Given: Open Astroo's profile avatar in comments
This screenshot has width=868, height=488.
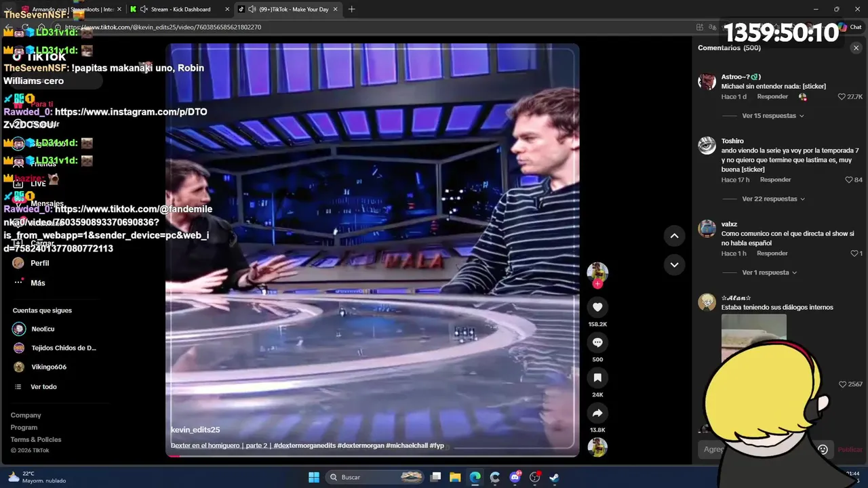Looking at the screenshot, I should [x=707, y=81].
